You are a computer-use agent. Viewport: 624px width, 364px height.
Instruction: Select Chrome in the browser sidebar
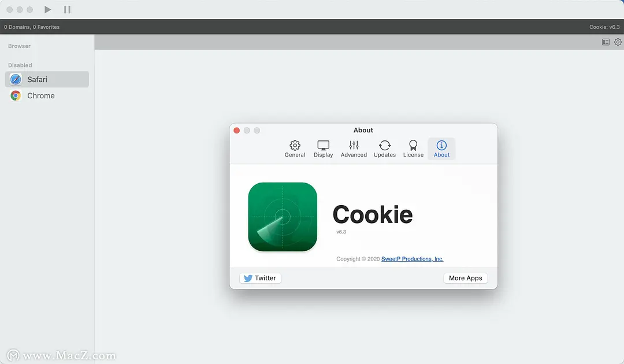(47, 96)
